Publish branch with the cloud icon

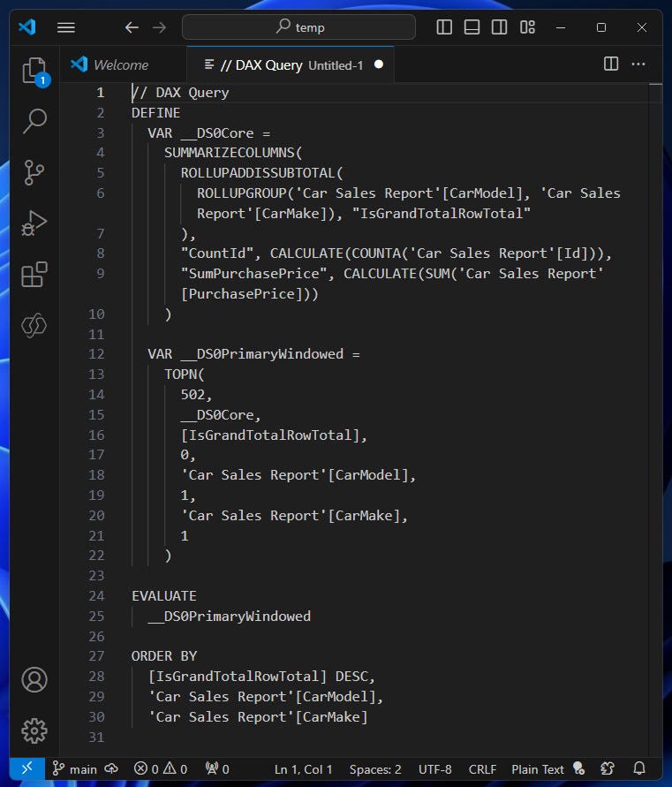[111, 769]
